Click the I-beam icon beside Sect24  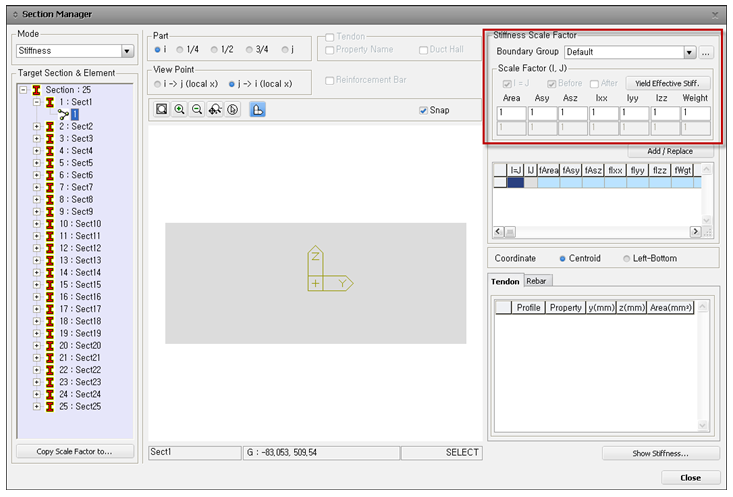click(50, 394)
